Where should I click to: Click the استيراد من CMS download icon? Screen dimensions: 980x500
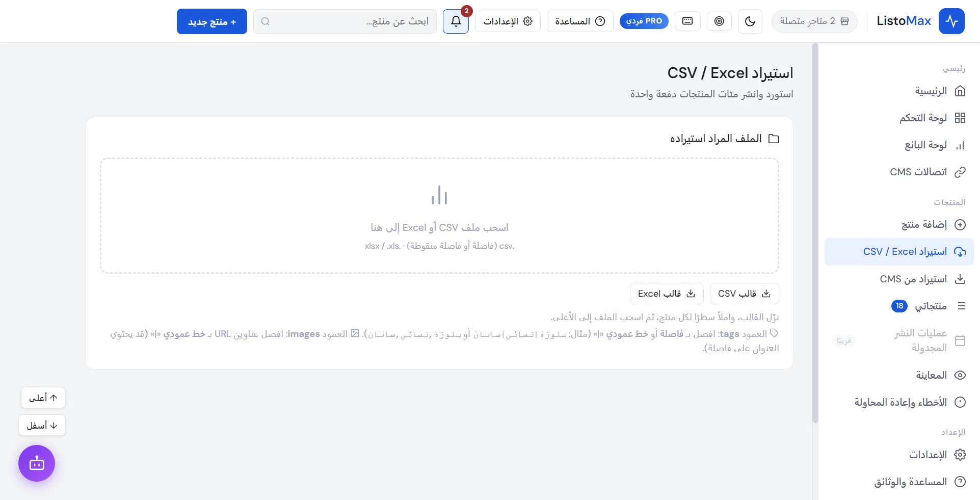pos(960,279)
